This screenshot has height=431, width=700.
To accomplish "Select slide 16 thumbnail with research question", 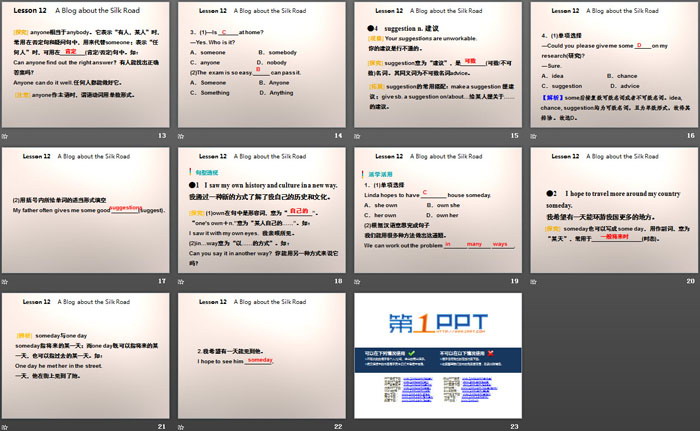I will pos(614,65).
